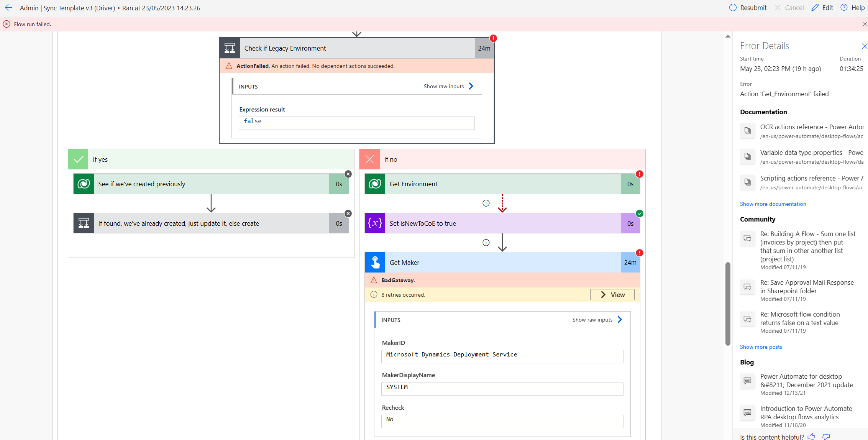Show raw inputs for the Get Maker action

click(597, 319)
